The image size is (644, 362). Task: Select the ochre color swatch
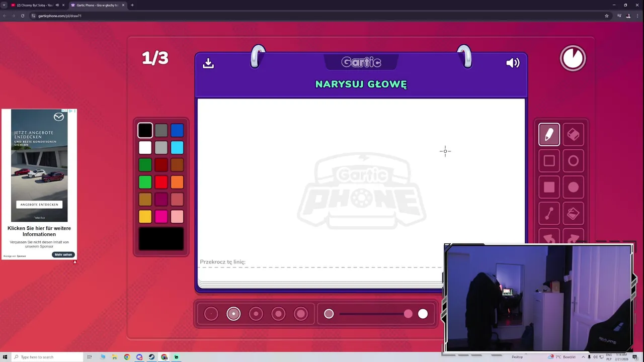tap(145, 199)
